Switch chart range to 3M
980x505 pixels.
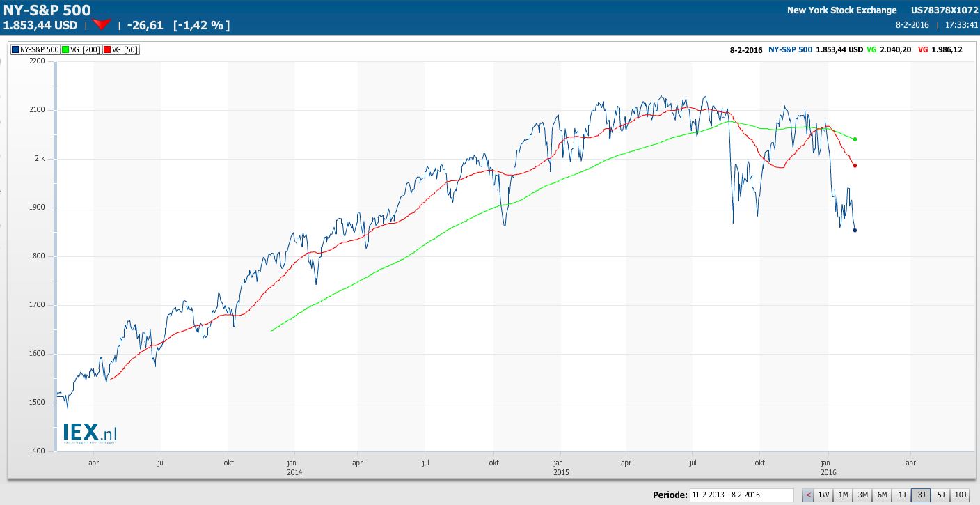862,495
